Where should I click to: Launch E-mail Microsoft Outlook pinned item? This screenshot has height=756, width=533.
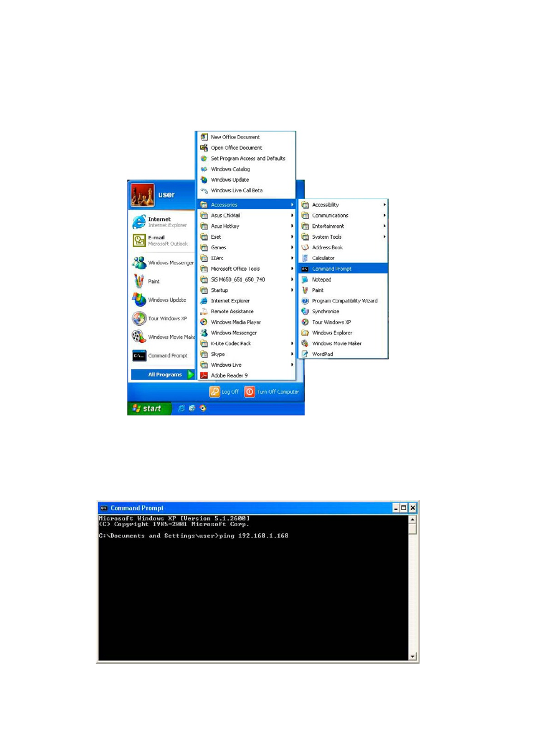tap(163, 240)
